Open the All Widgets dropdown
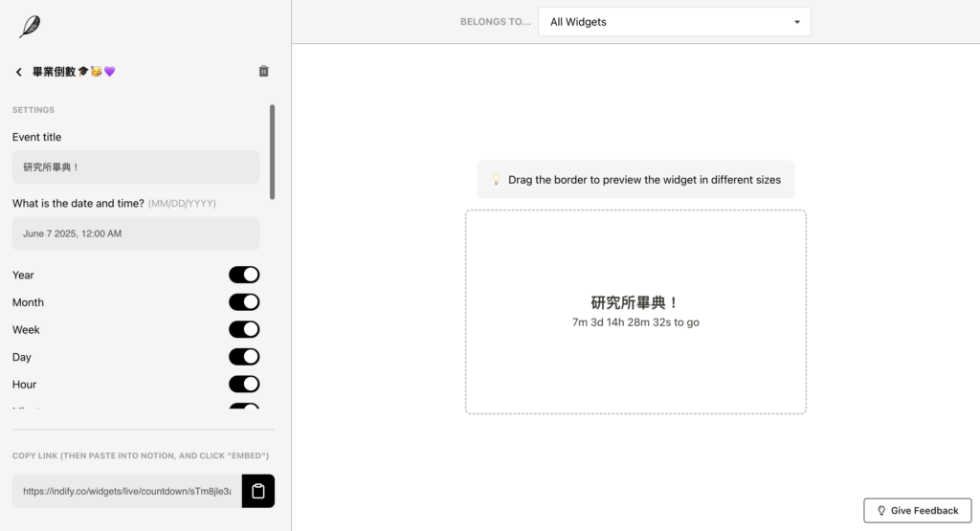The height and width of the screenshot is (531, 980). (674, 22)
